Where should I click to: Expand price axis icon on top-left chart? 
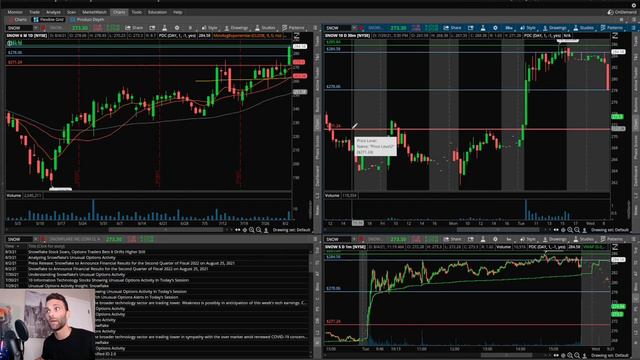[x=297, y=36]
